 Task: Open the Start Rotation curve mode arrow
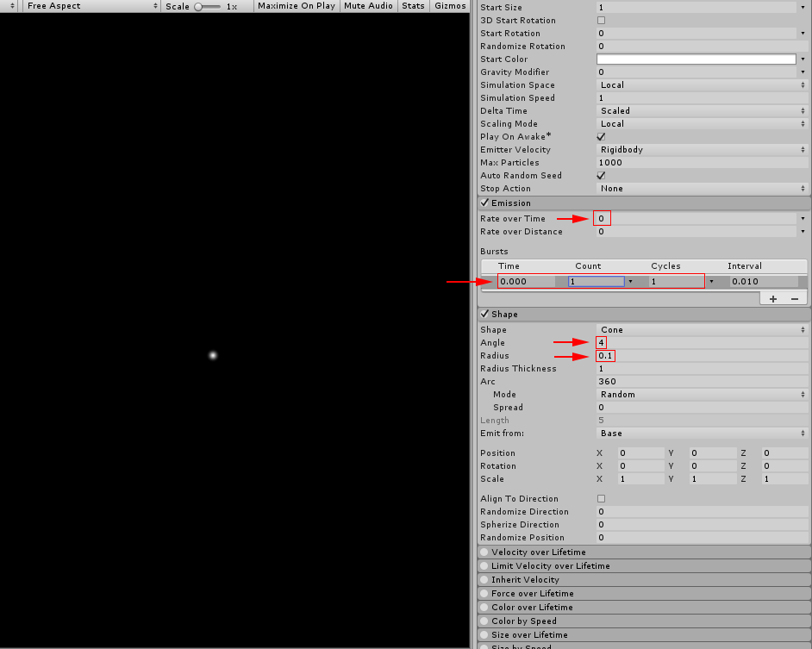pyautogui.click(x=803, y=33)
